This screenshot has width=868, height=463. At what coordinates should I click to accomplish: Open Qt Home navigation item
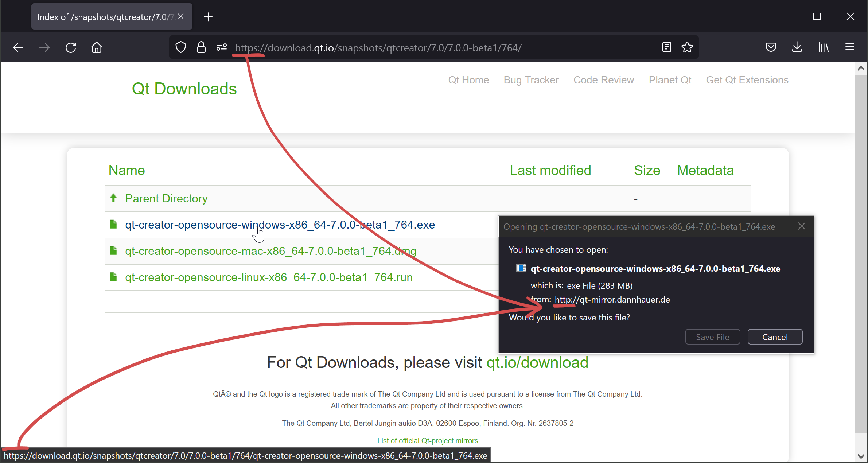click(468, 80)
